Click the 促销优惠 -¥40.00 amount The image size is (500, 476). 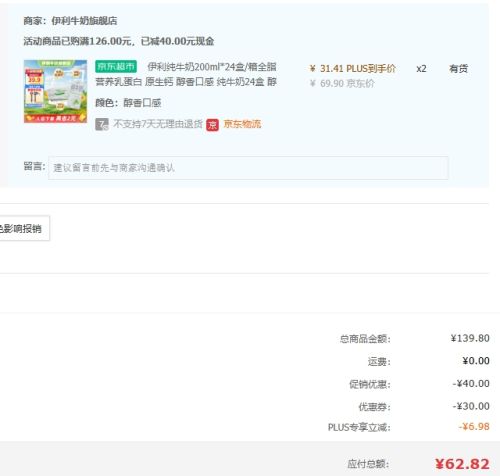[x=471, y=384]
